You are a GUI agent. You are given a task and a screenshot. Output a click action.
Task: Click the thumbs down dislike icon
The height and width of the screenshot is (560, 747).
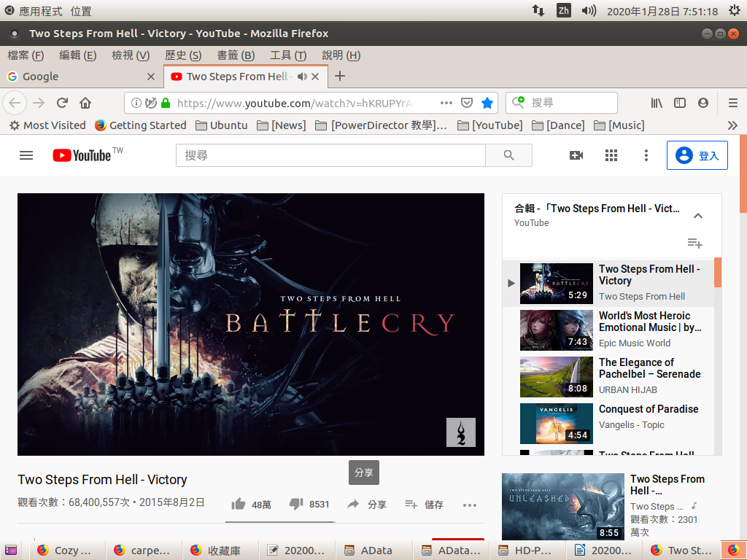[x=296, y=504]
